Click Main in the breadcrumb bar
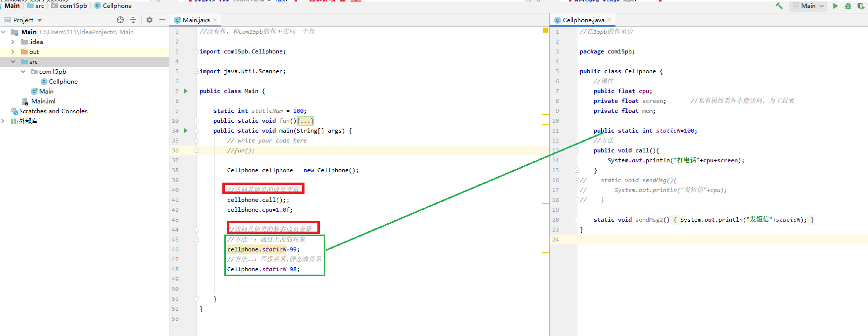The width and height of the screenshot is (868, 336). (x=12, y=6)
